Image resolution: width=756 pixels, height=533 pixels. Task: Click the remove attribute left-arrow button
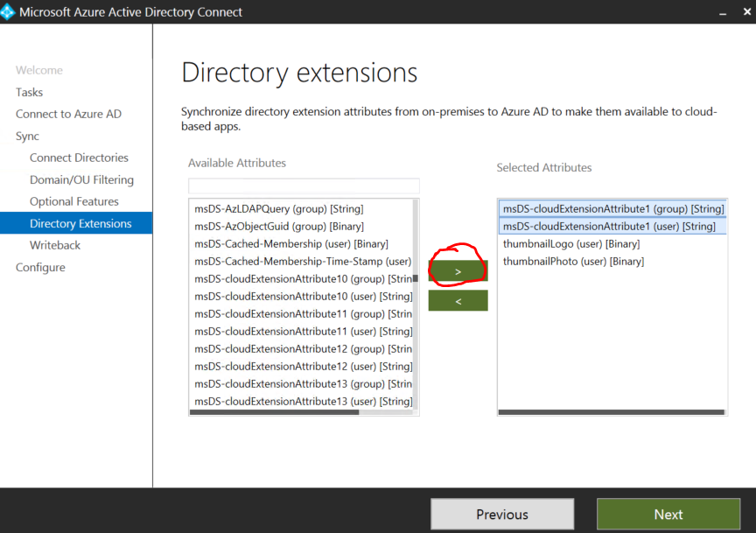coord(458,301)
